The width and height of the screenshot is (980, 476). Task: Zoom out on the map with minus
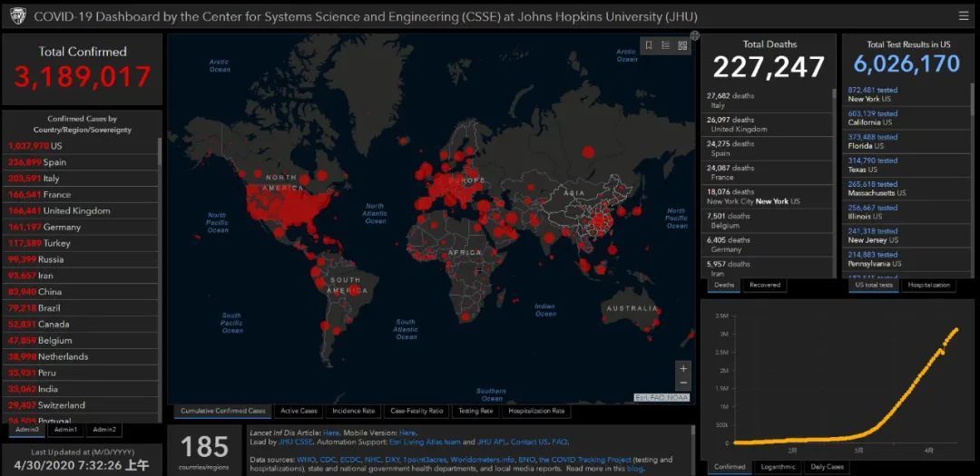(683, 384)
